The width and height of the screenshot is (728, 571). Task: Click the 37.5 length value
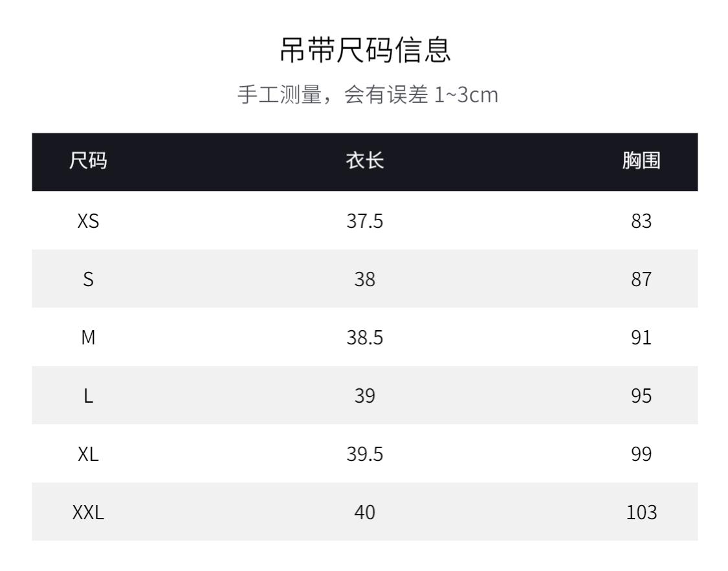365,221
